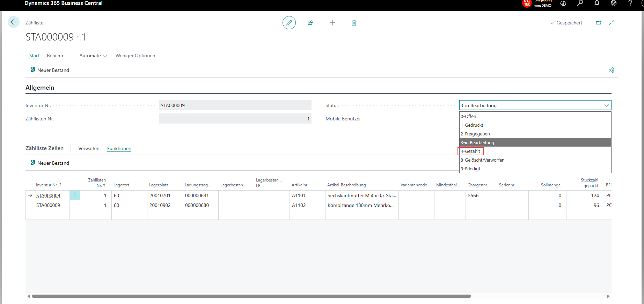The height and width of the screenshot is (304, 644).
Task: Click Neuer Bestand in the top action bar
Action: pos(50,70)
